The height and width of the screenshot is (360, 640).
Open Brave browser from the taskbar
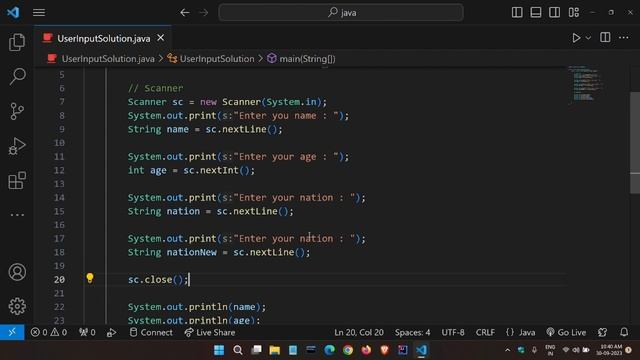pyautogui.click(x=384, y=350)
